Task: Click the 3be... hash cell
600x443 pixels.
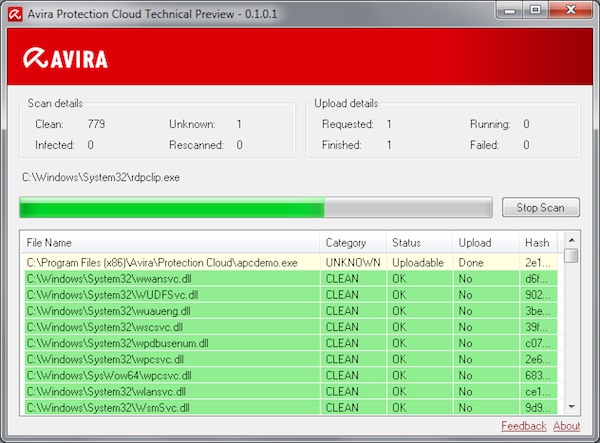Action: (x=538, y=311)
